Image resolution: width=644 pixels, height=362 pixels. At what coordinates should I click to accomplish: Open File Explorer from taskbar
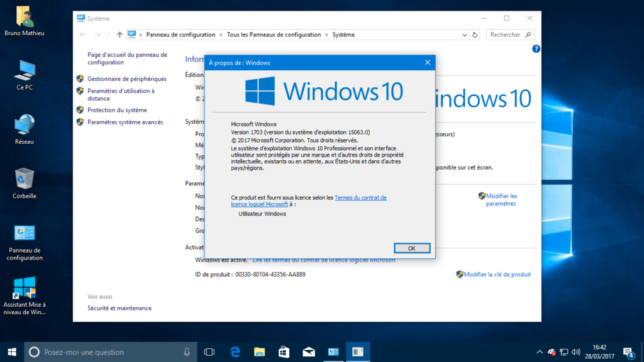260,352
